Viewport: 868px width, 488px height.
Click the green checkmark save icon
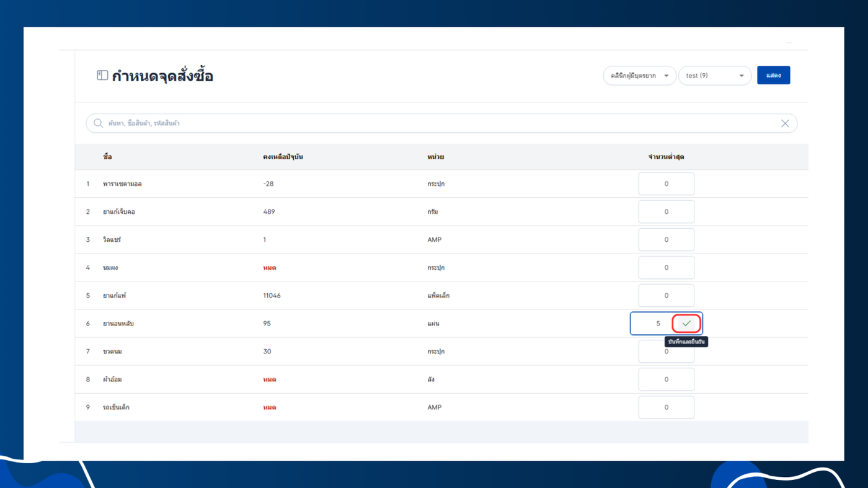(686, 324)
